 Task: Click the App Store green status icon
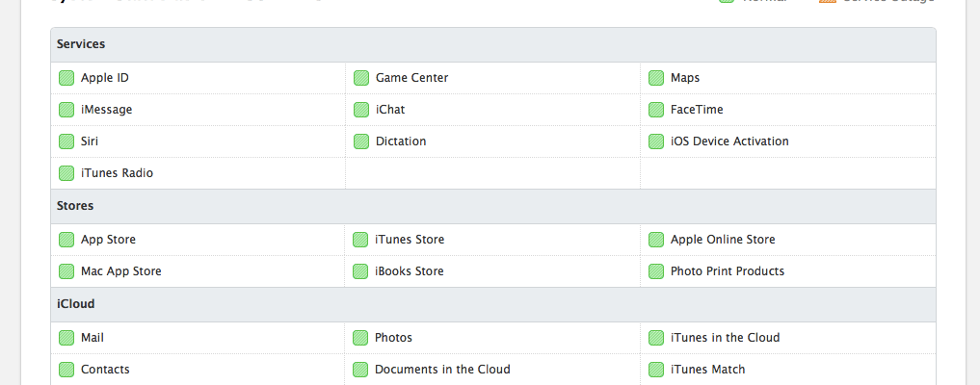pos(66,240)
